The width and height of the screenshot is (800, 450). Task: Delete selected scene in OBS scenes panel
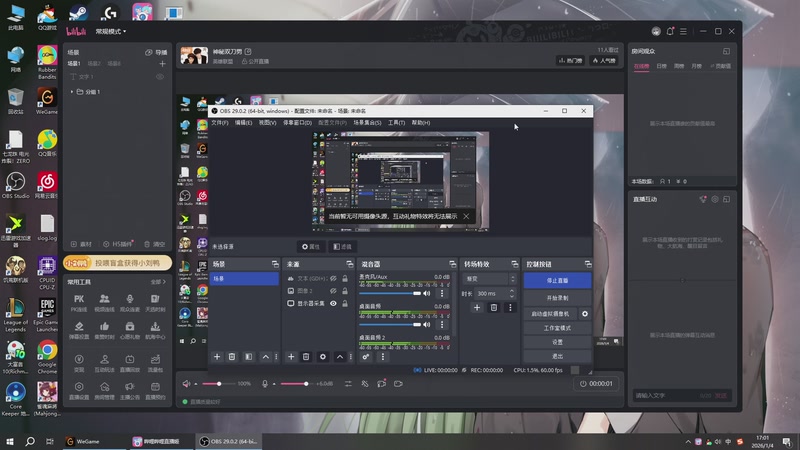point(232,357)
